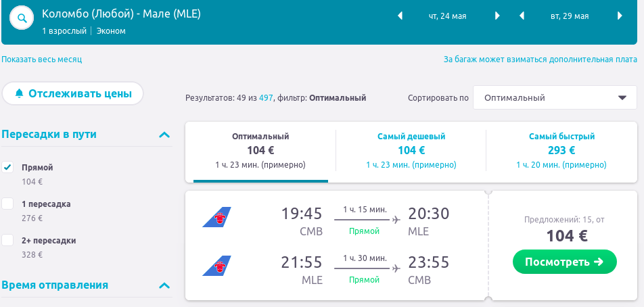Open the Показать весь месяц link
The height and width of the screenshot is (307, 644).
click(x=41, y=60)
